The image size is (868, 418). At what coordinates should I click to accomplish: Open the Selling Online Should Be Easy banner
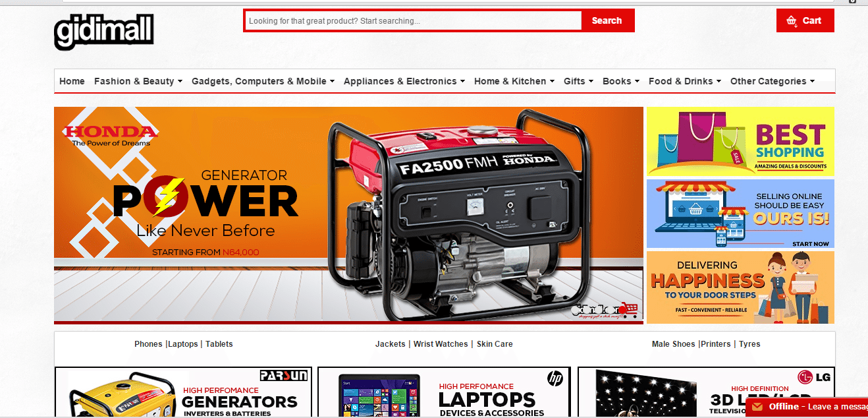(740, 214)
